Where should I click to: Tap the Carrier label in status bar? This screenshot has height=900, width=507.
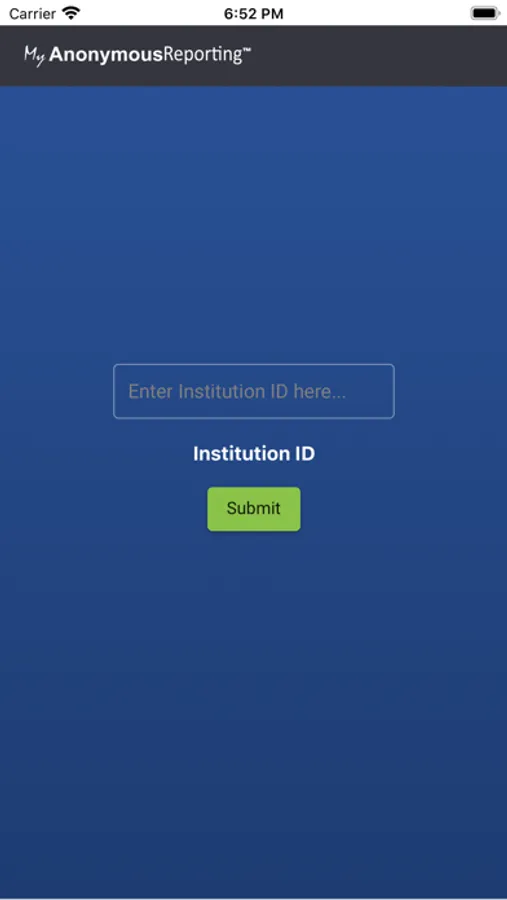32,14
